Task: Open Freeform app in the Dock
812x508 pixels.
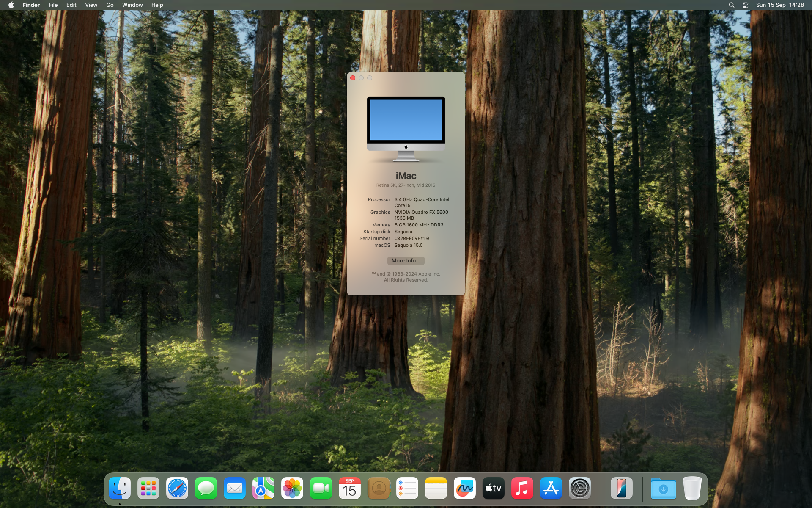Action: pos(465,489)
